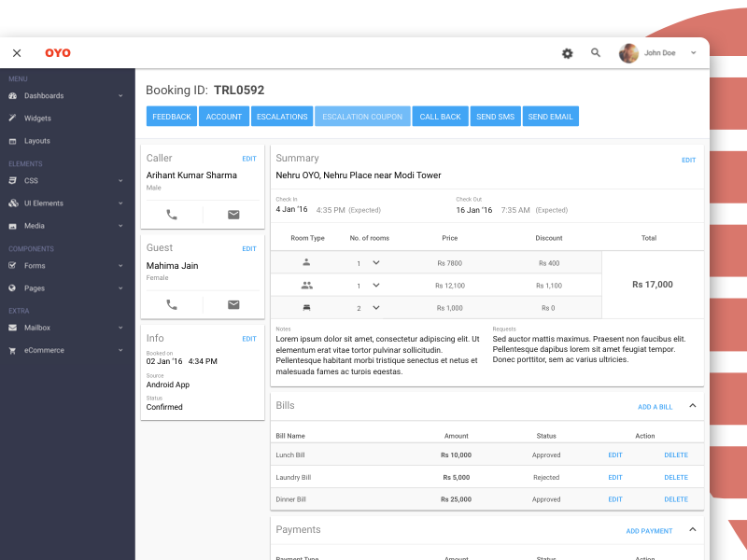The width and height of the screenshot is (747, 560).
Task: Select the double occupancy room type icon
Action: click(307, 286)
